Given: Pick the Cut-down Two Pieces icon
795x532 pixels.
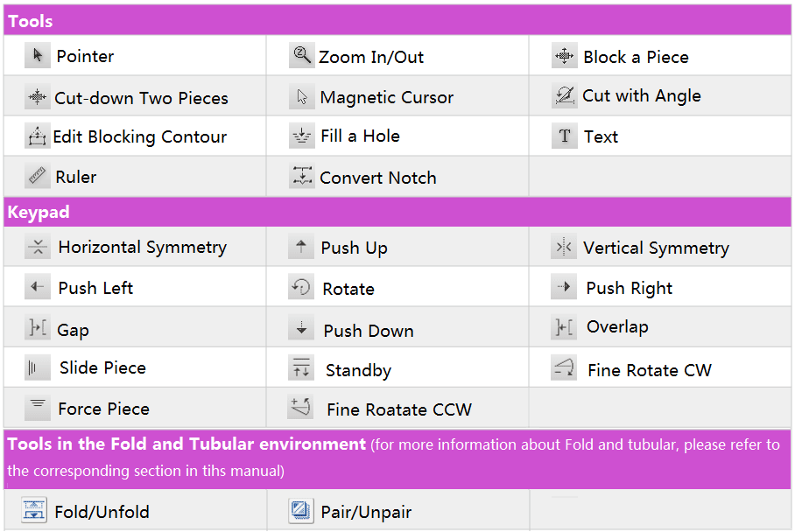Looking at the screenshot, I should point(38,97).
